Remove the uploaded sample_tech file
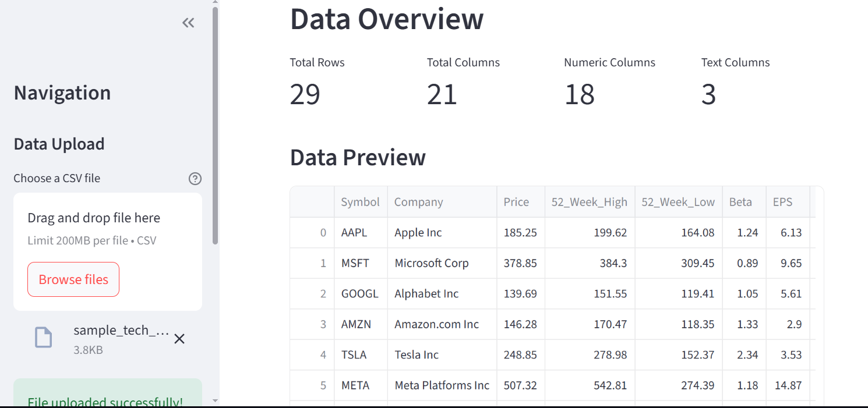Image resolution: width=868 pixels, height=408 pixels. coord(179,339)
